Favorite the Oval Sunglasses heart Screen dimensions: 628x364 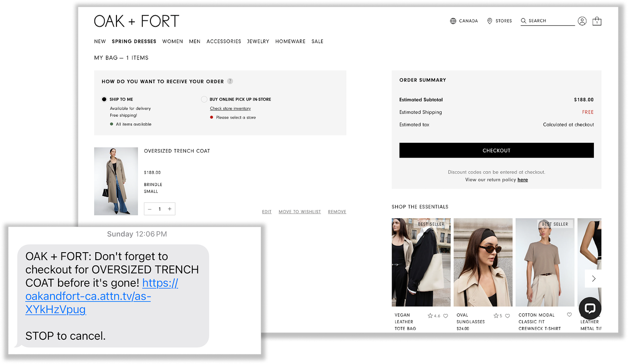click(508, 316)
